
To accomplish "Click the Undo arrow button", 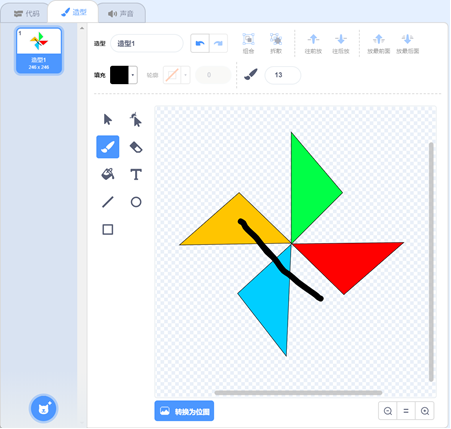I will pos(200,43).
